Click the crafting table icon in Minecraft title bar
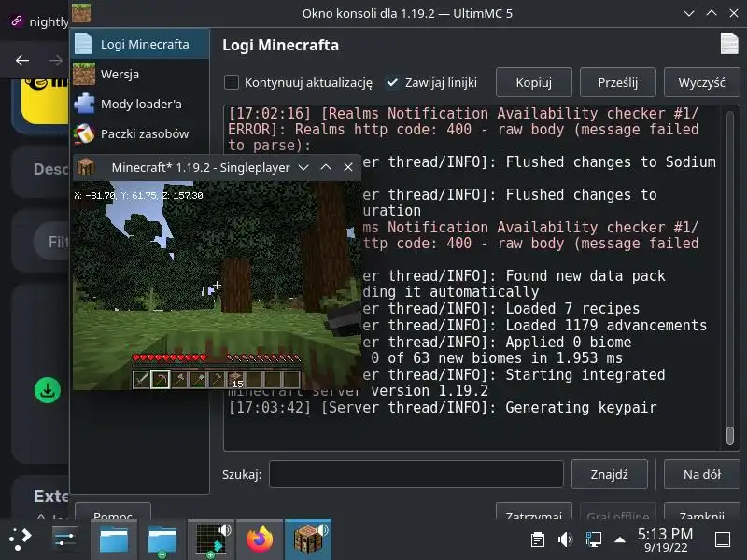 coord(86,167)
